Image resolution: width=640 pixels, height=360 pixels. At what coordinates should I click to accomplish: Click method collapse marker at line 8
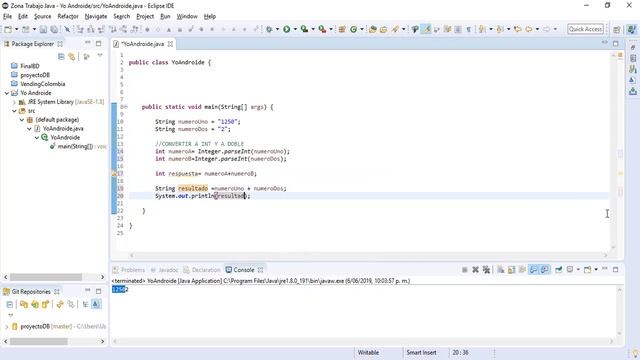pos(126,107)
